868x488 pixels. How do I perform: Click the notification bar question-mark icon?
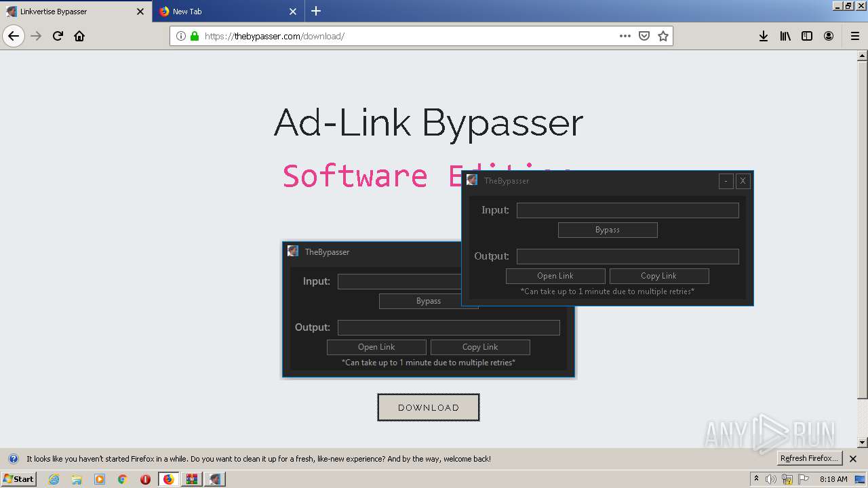[x=14, y=459]
